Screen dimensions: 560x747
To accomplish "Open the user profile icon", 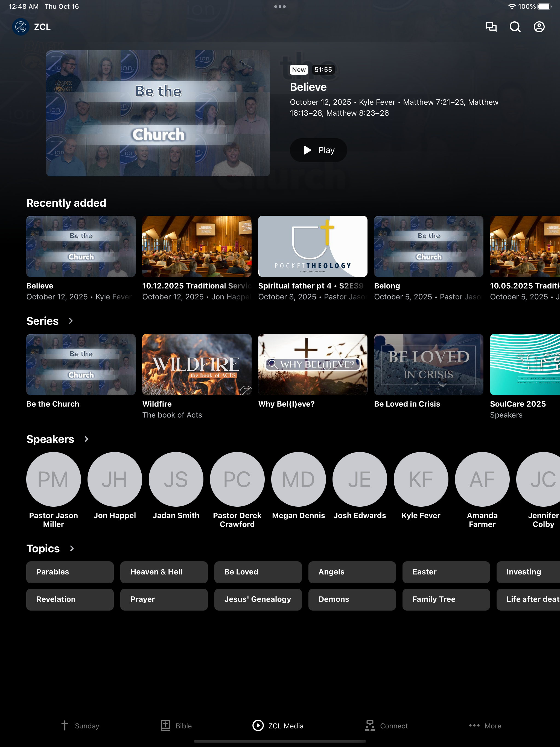I will pyautogui.click(x=539, y=27).
